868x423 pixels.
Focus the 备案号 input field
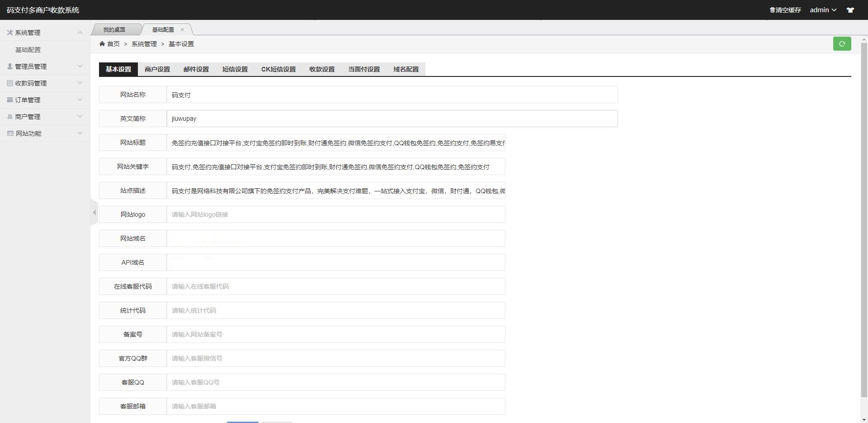point(335,334)
